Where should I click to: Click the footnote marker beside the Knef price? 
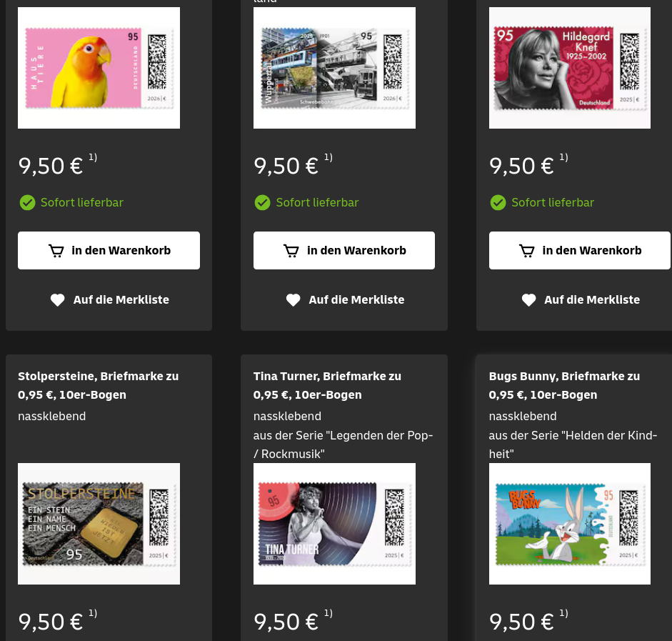(x=563, y=157)
